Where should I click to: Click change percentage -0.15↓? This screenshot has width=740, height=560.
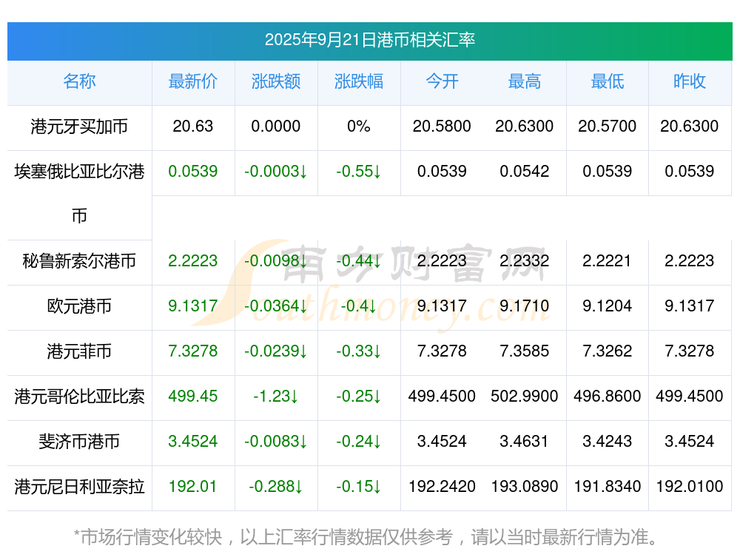point(359,487)
